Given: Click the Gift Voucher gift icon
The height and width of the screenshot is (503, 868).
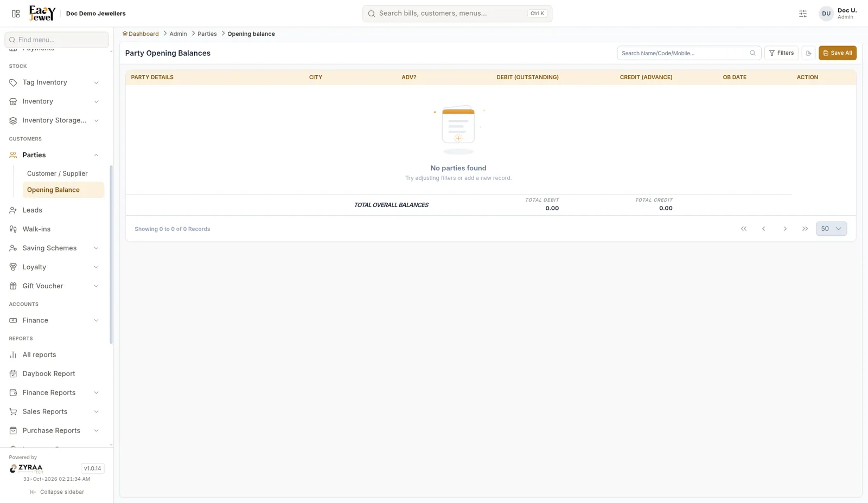Looking at the screenshot, I should click(13, 286).
